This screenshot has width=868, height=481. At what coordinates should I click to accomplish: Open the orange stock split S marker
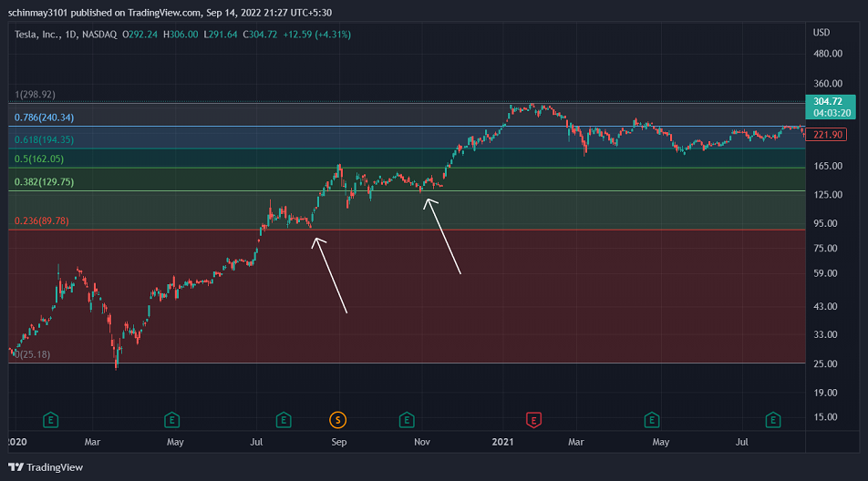[337, 420]
